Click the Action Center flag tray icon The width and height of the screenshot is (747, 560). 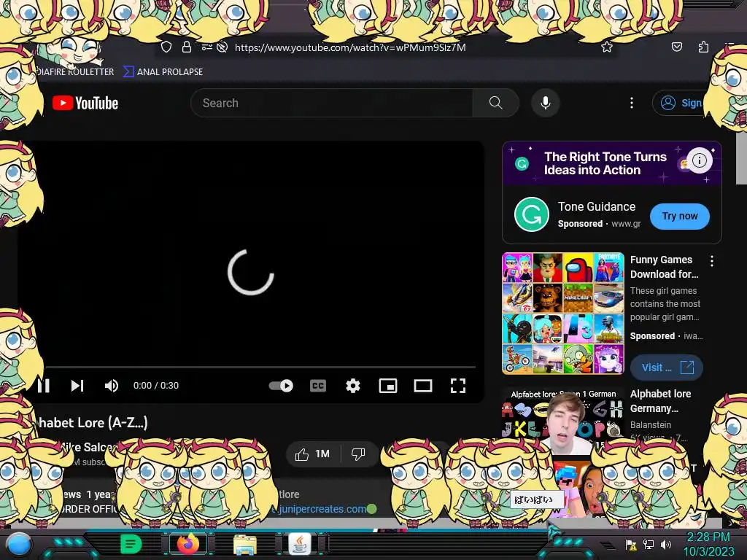click(x=631, y=545)
